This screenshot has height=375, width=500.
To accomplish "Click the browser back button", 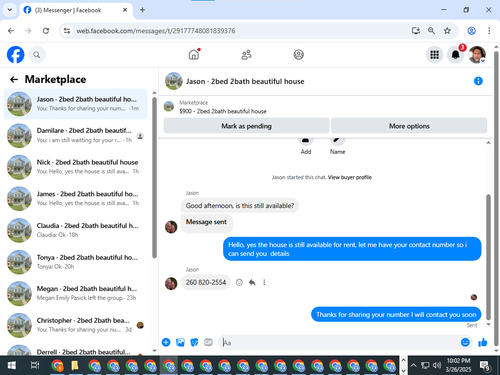I will [x=11, y=31].
